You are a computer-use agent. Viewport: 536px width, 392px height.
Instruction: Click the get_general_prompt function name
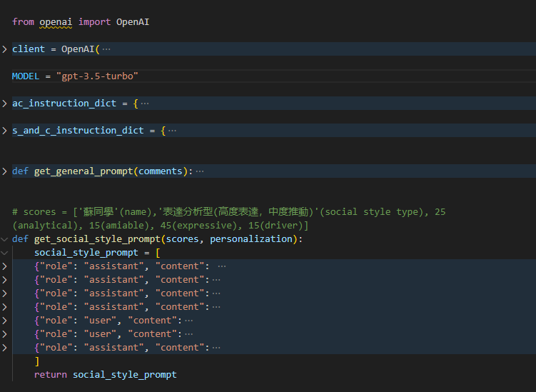tap(84, 171)
